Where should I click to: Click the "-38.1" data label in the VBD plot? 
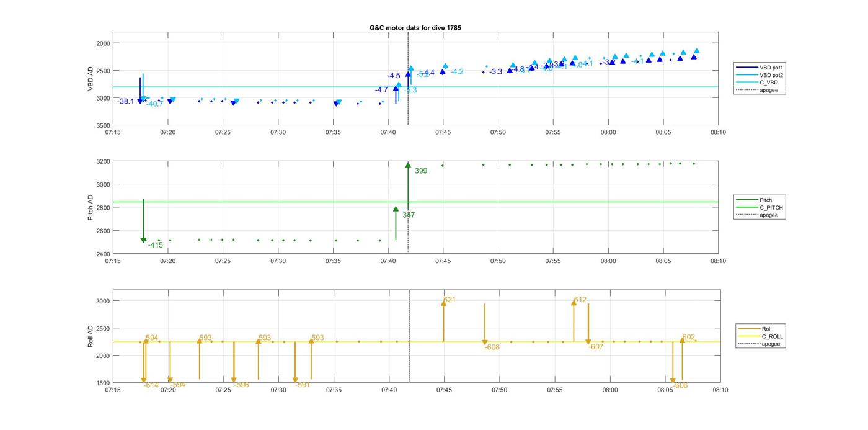(126, 101)
